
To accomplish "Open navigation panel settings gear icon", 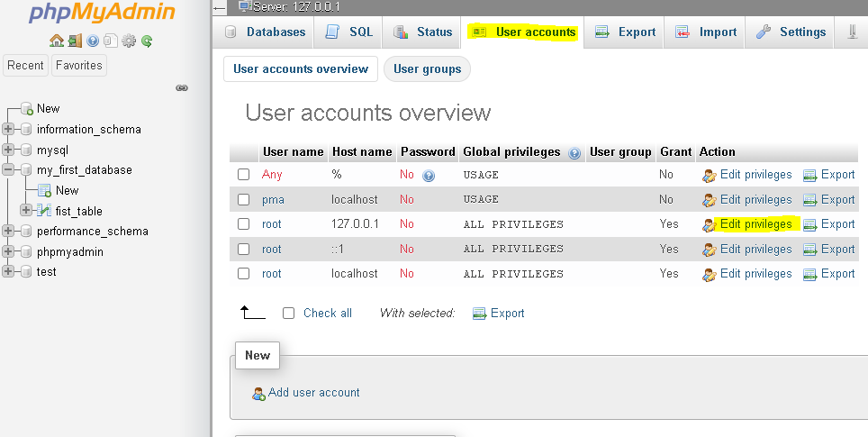I will coord(129,41).
